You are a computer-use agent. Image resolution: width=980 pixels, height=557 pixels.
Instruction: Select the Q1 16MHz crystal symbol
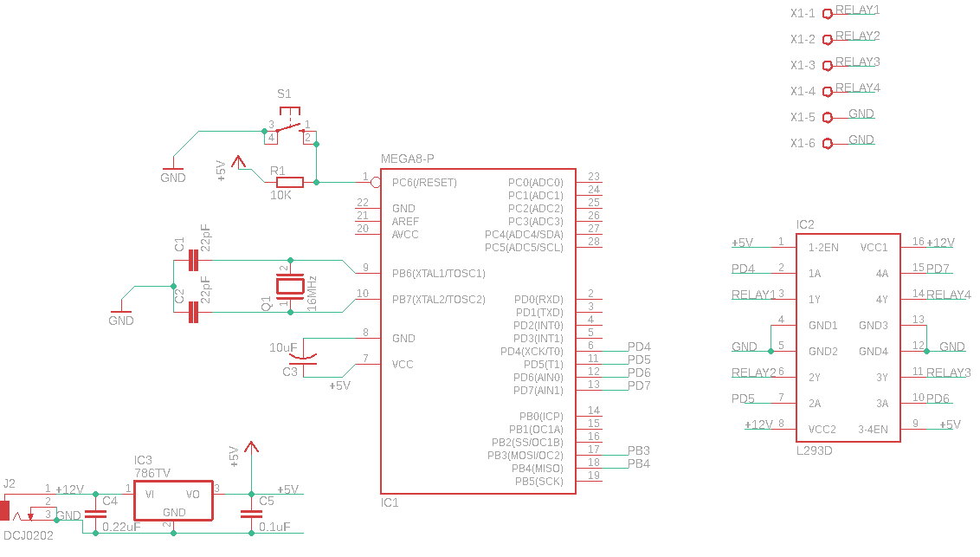290,285
